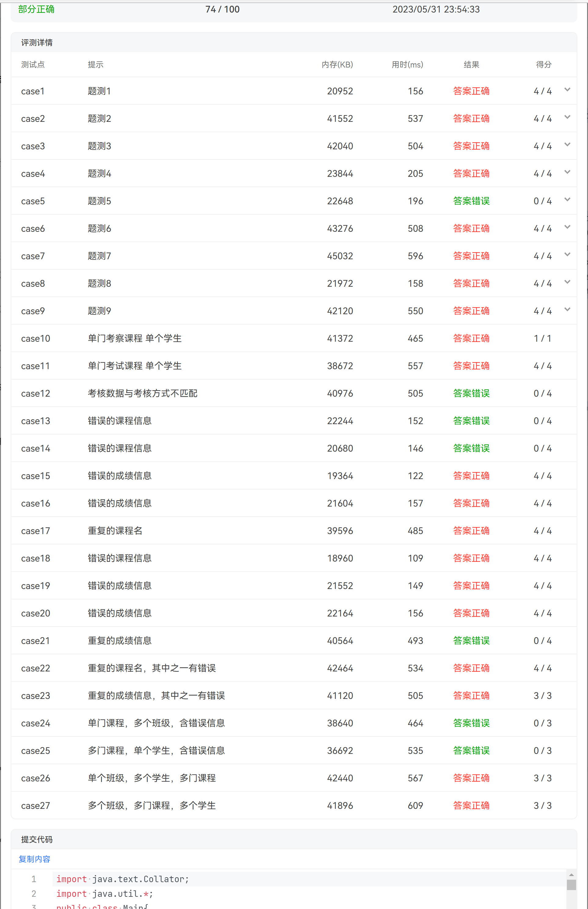Toggle case8 details chevron

(567, 282)
